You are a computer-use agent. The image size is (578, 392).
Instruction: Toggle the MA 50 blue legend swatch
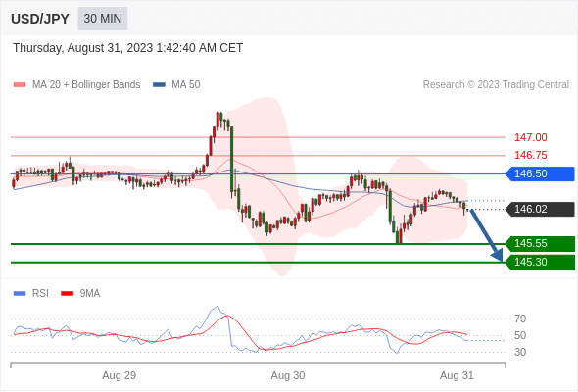(x=159, y=85)
